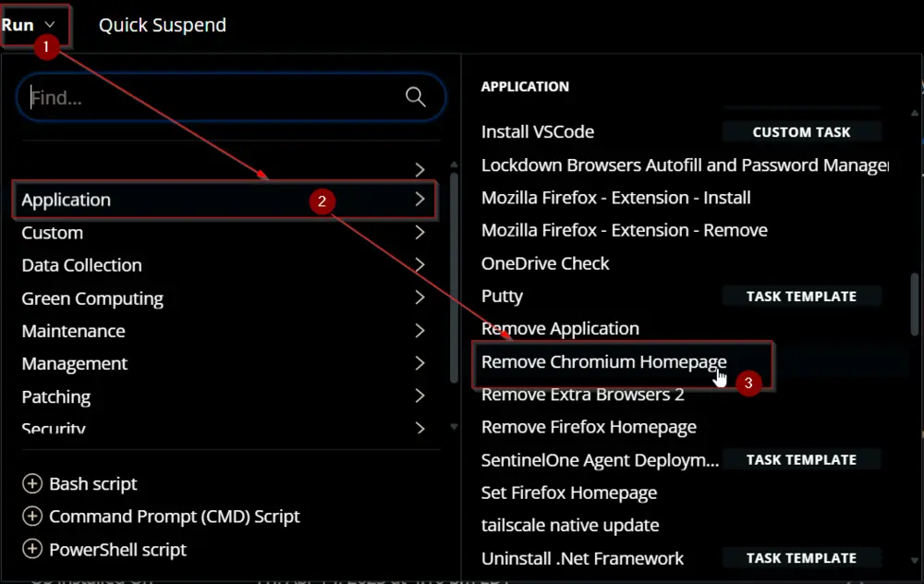This screenshot has width=924, height=584.
Task: Select the Maintenance menu category
Action: coord(224,331)
